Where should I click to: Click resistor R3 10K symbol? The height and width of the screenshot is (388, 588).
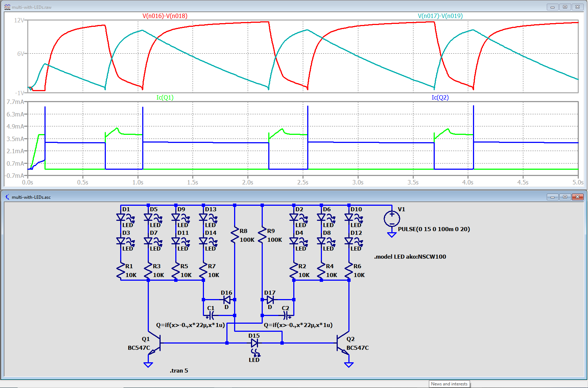pos(148,271)
